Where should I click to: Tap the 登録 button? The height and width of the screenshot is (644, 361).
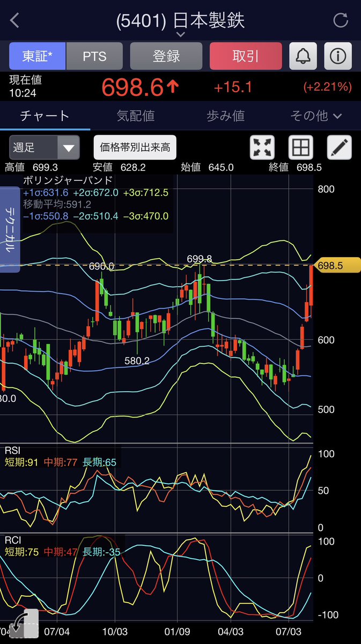(166, 56)
